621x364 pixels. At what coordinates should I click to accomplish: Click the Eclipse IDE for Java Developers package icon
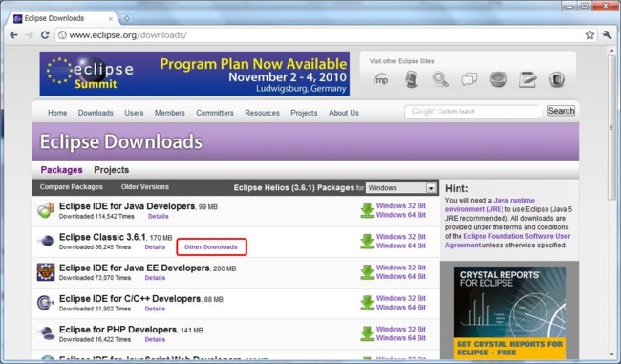(46, 210)
